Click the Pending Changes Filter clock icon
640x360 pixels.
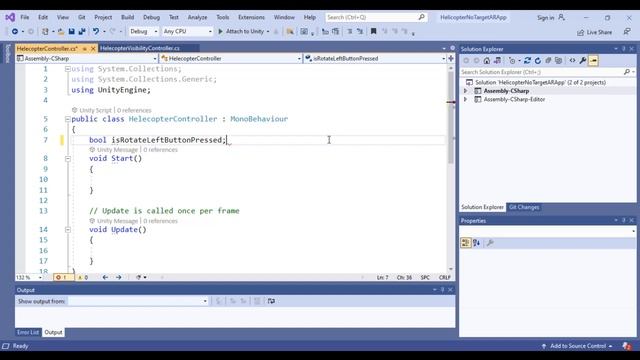pos(512,60)
